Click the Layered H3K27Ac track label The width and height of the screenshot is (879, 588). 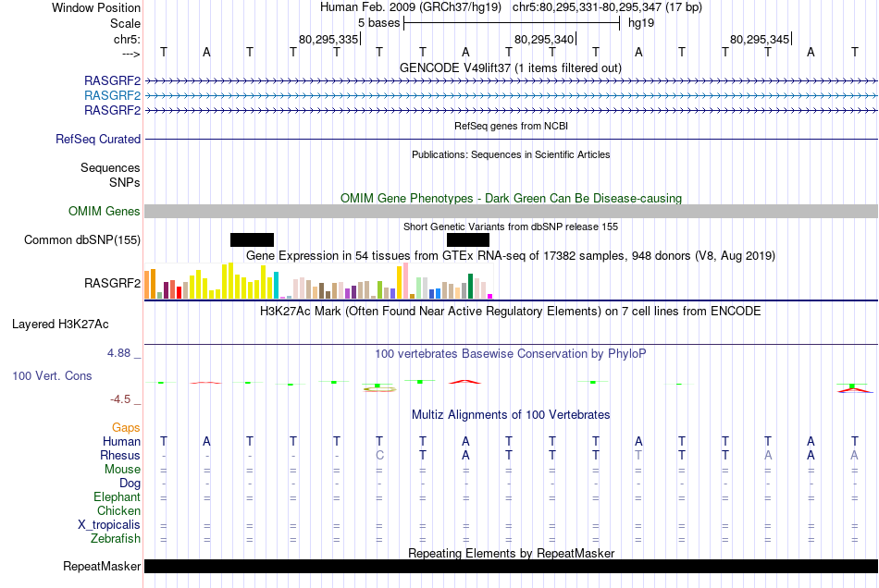60,325
